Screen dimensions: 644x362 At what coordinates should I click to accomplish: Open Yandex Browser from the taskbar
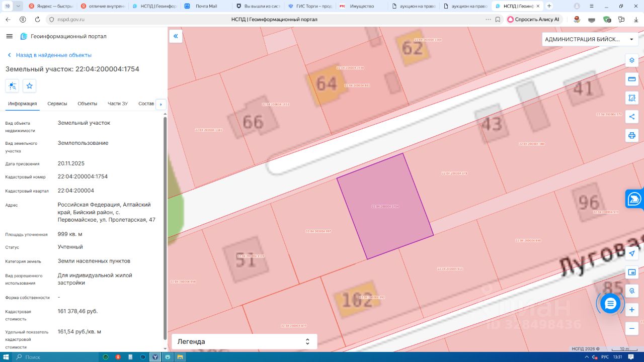(x=156, y=357)
